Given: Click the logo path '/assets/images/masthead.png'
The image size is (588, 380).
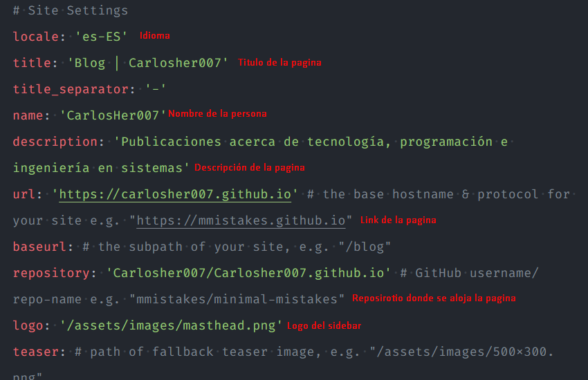Looking at the screenshot, I should [171, 325].
